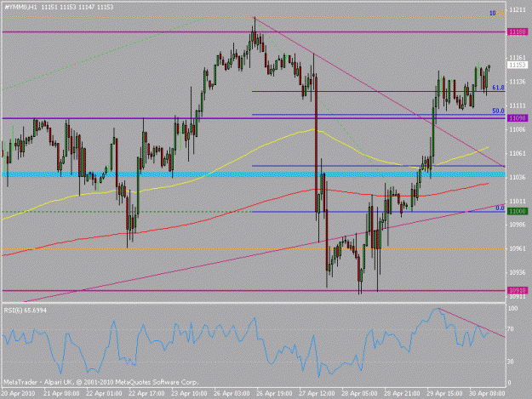Click the 11061 price axis value
The height and width of the screenshot is (399, 532).
pyautogui.click(x=518, y=153)
